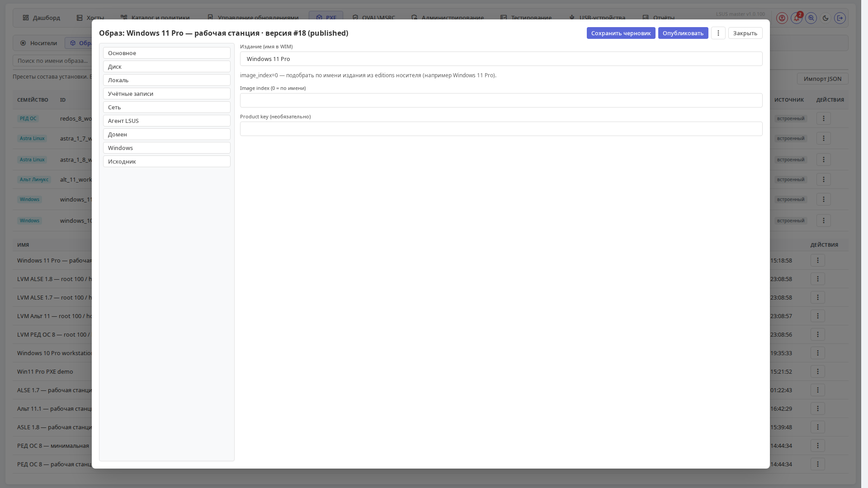Close the dialog with Закрыть
Image resolution: width=868 pixels, height=488 pixels.
[x=745, y=33]
